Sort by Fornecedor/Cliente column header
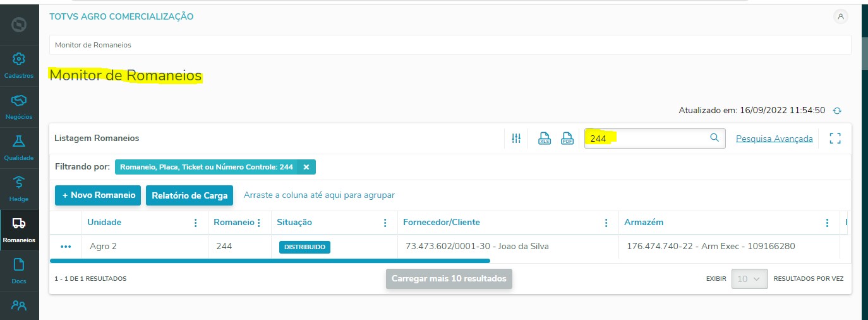Viewport: 868px width, 320px height. (x=442, y=223)
